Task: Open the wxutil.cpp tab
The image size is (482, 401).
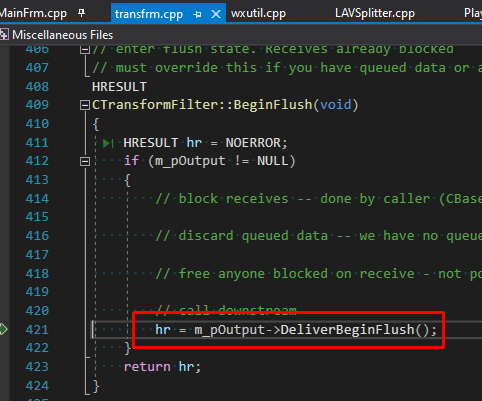Action: pyautogui.click(x=258, y=14)
